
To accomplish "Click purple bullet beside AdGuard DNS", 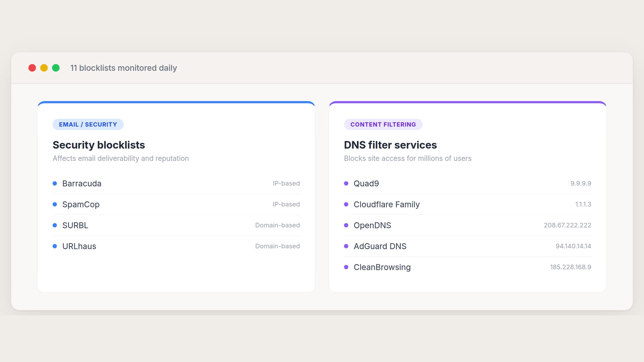I will 346,246.
